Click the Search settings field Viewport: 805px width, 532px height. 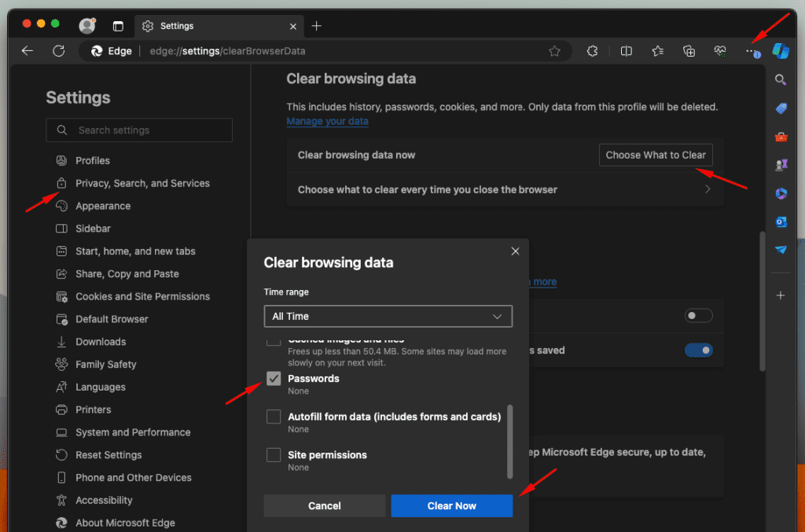tap(139, 130)
